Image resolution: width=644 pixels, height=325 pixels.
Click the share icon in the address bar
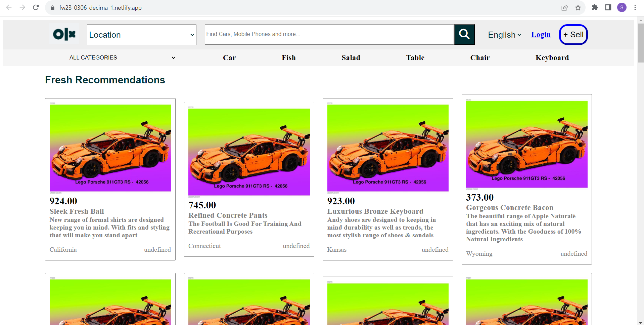(x=564, y=7)
